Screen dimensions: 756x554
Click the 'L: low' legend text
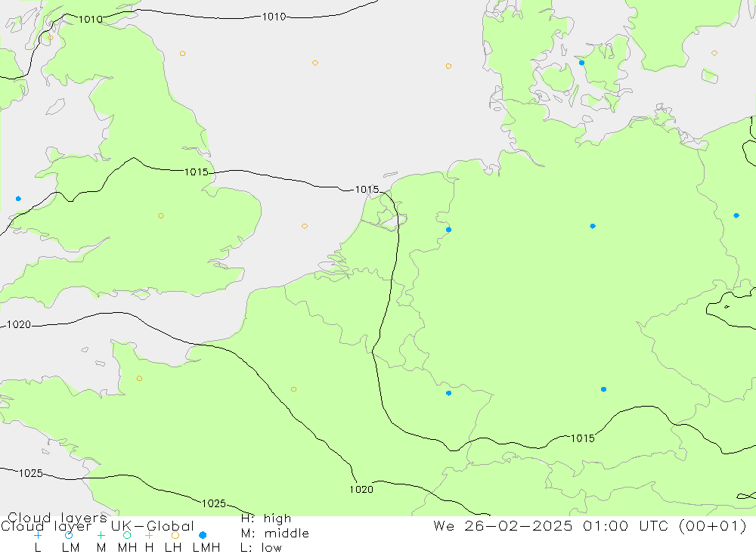(x=261, y=548)
